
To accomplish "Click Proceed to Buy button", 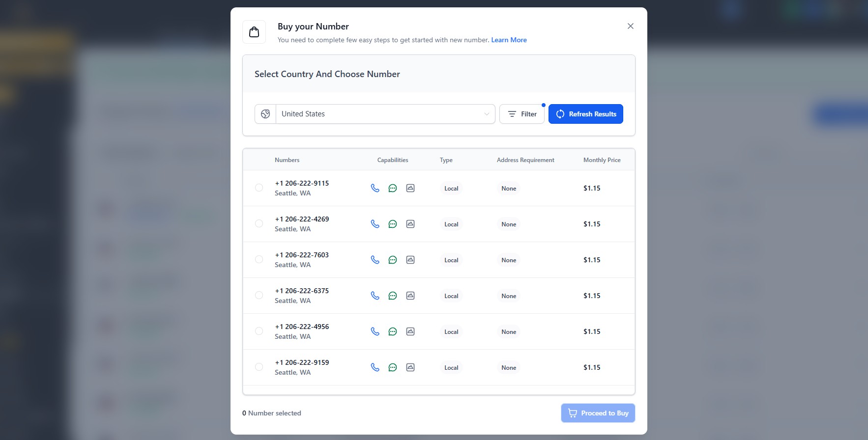I will pos(598,413).
